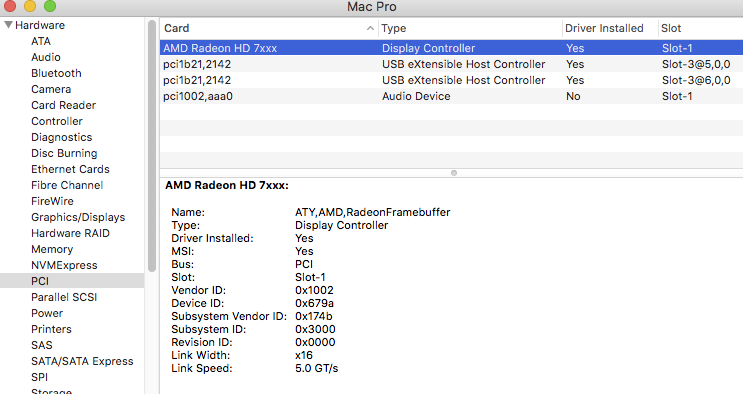This screenshot has height=394, width=743.
Task: Open Card Reader section
Action: (x=63, y=105)
